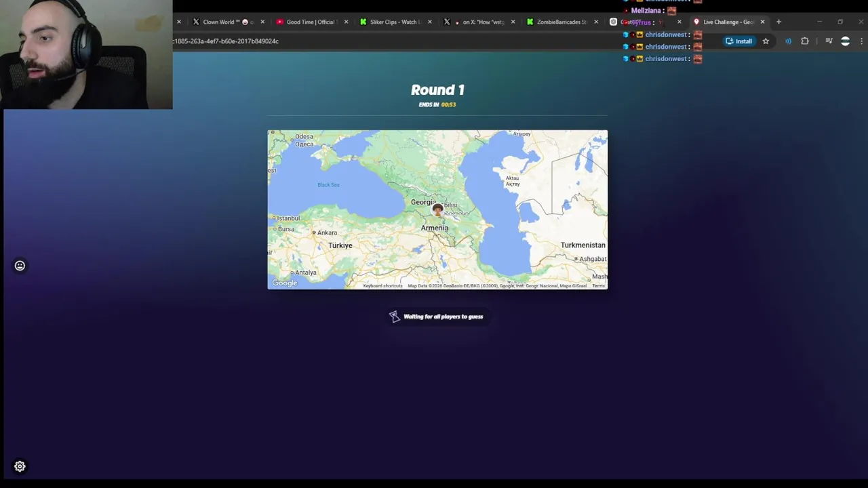Click the Bursa city label
The height and width of the screenshot is (488, 868).
pos(286,229)
